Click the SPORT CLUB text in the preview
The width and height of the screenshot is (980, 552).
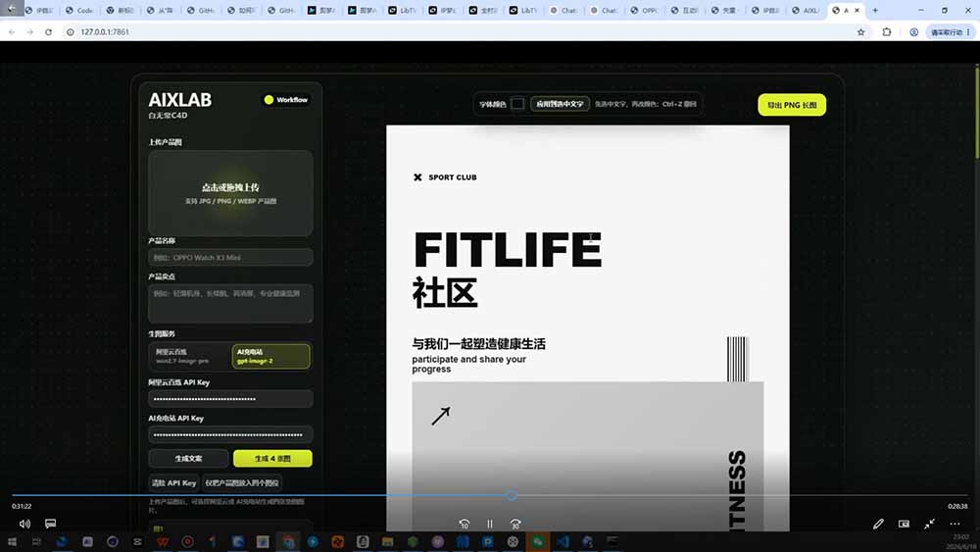pos(453,177)
